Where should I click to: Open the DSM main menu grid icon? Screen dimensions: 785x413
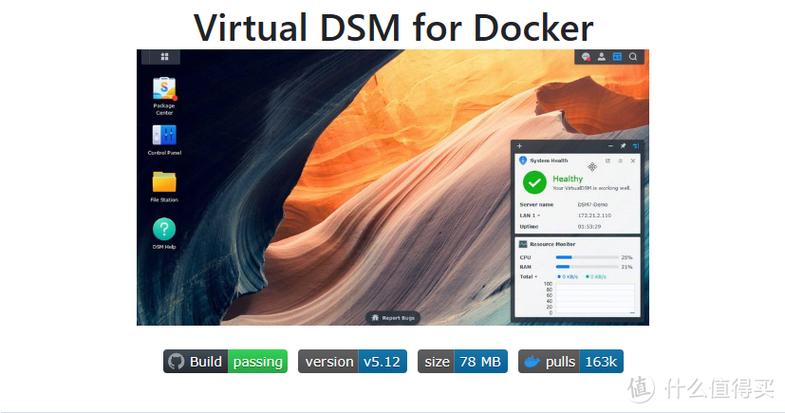click(x=164, y=57)
